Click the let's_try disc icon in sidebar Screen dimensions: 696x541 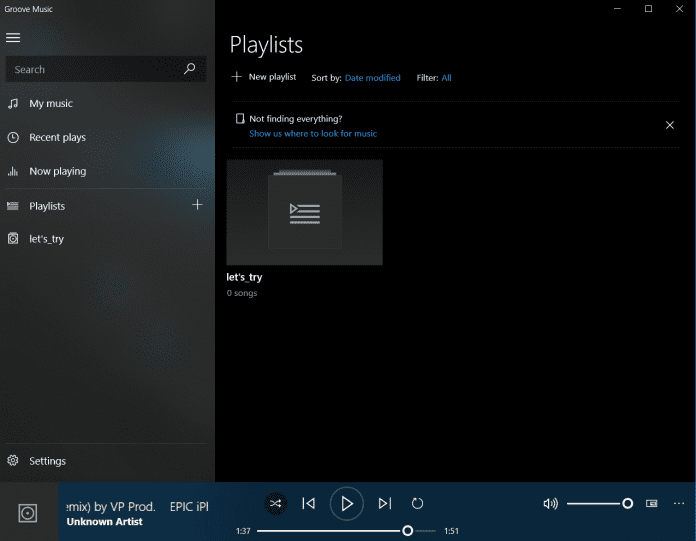(x=13, y=239)
